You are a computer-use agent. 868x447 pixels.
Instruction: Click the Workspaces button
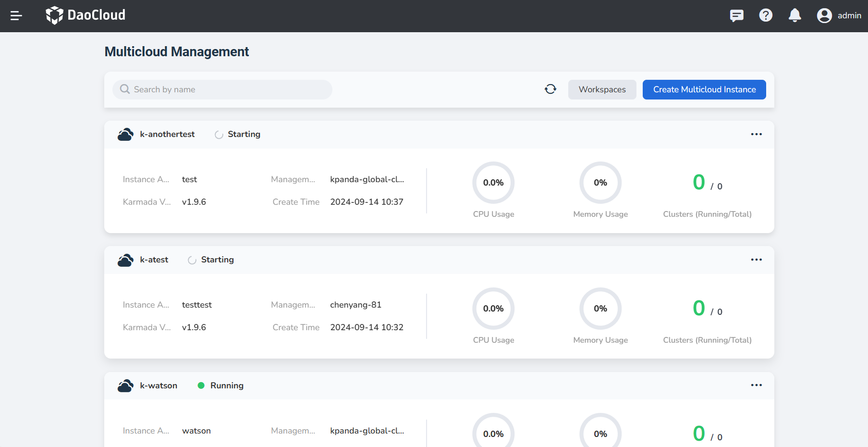click(x=602, y=89)
